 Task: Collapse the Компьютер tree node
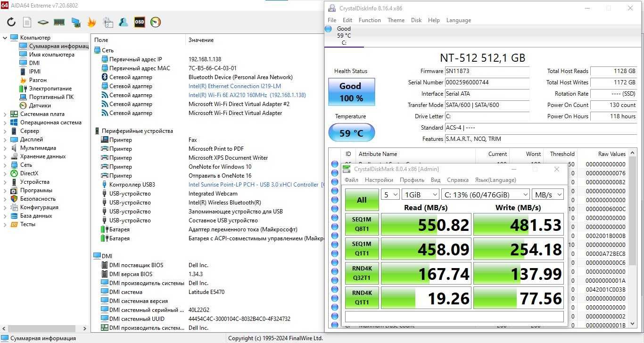5,38
